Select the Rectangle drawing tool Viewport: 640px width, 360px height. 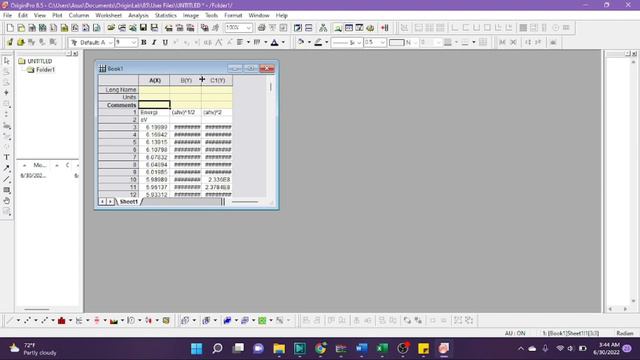(7, 190)
